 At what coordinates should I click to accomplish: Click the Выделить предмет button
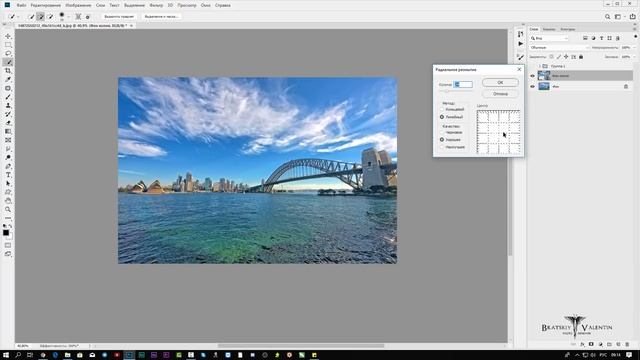coord(119,17)
